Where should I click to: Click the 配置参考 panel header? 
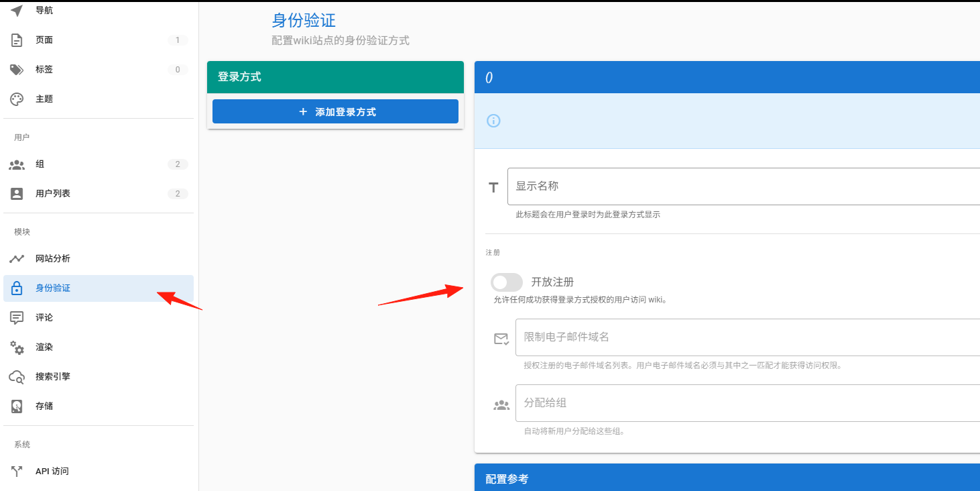727,479
